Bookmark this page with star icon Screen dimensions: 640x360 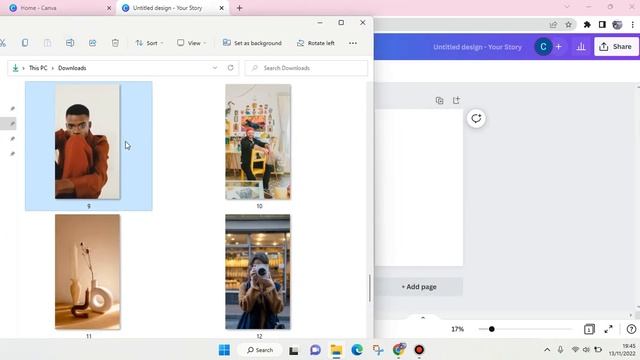click(x=568, y=24)
